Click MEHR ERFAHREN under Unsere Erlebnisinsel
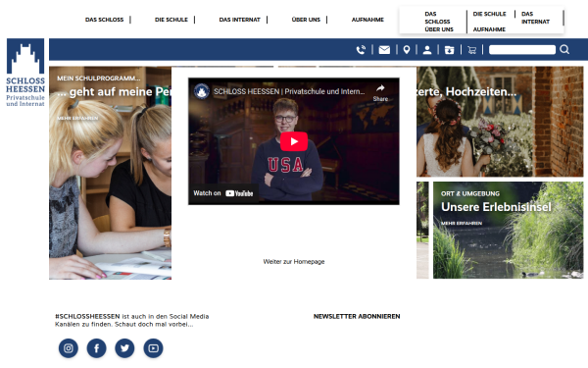 click(x=462, y=223)
